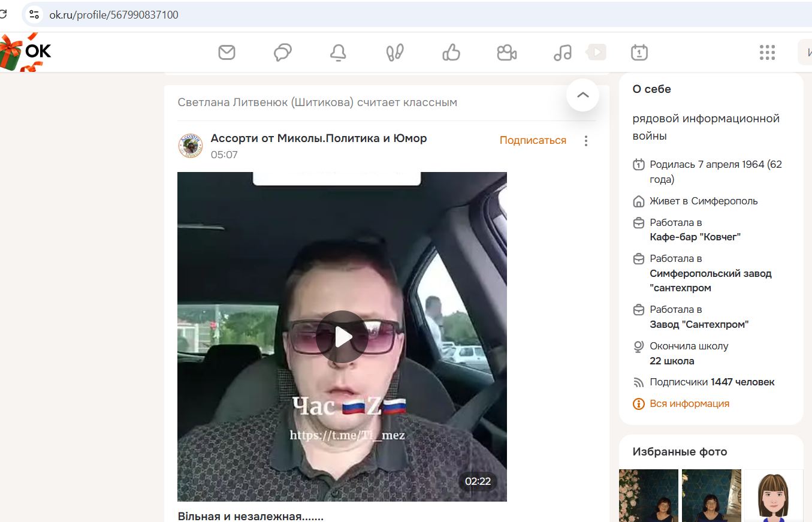
Task: Reload the page with browser refresh icon
Action: pyautogui.click(x=4, y=14)
